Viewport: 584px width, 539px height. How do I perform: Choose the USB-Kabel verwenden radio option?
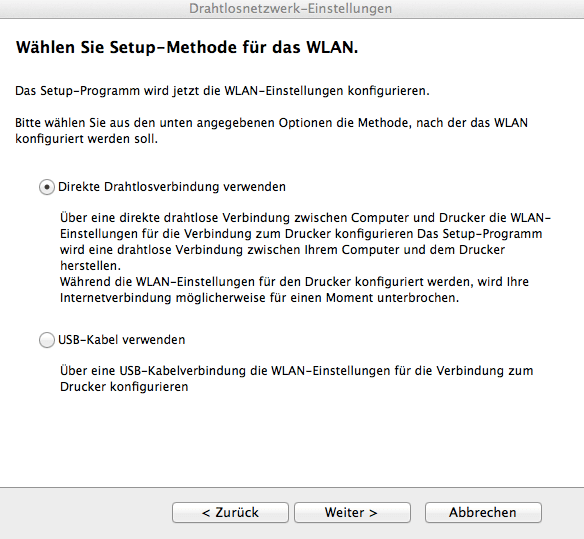[47, 340]
